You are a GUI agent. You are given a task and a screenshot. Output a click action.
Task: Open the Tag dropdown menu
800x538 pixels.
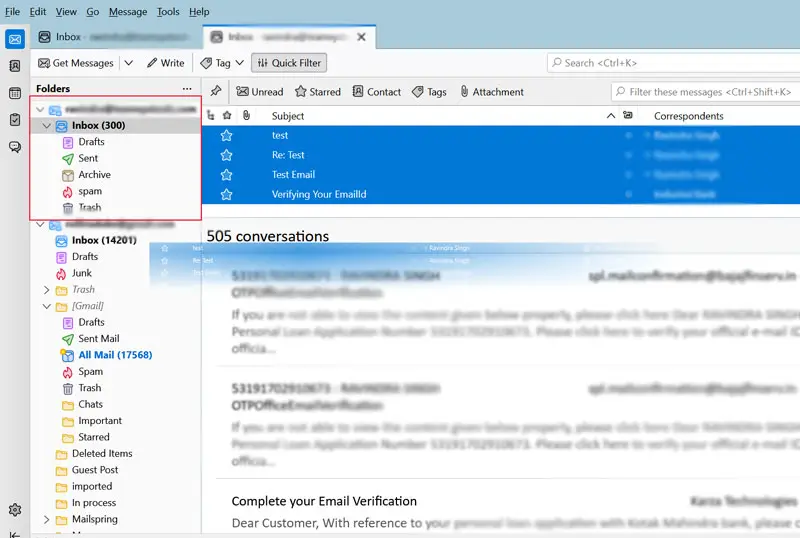[x=222, y=63]
